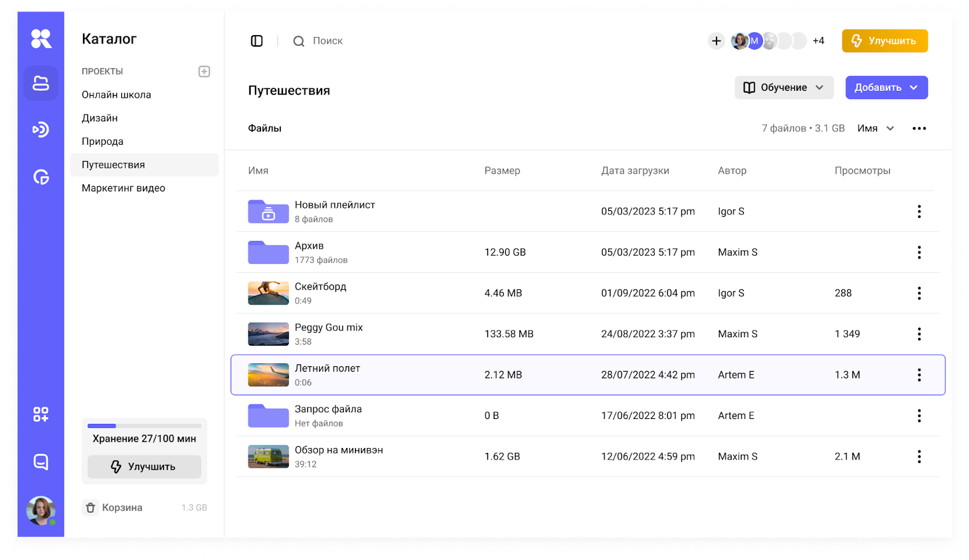Open options menu for Летний полет row
969x560 pixels.
919,375
